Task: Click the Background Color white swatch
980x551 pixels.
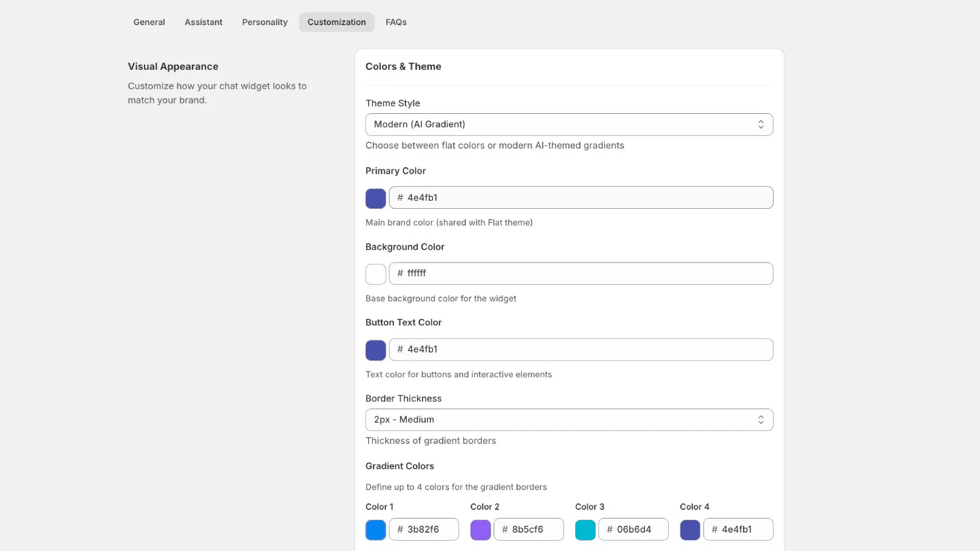Action: (x=375, y=274)
